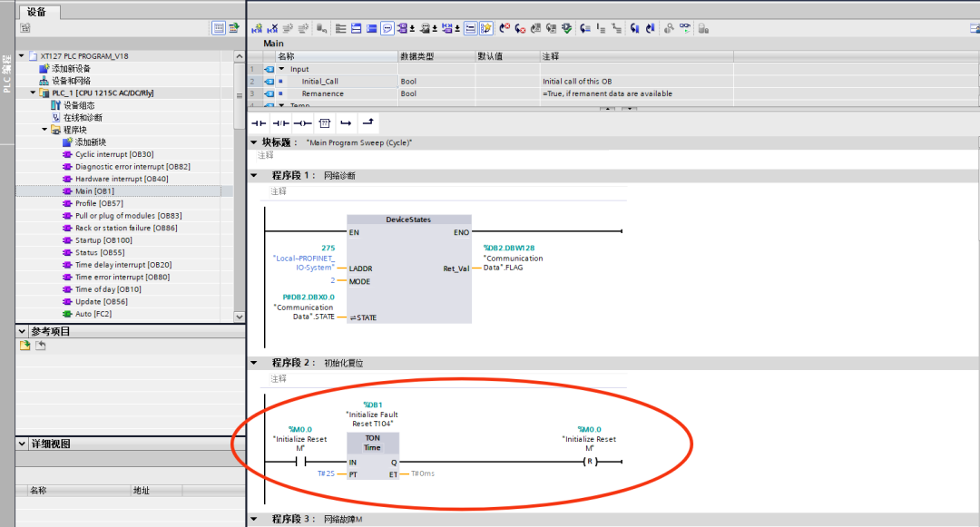Click the project tree overview export icon

234,28
